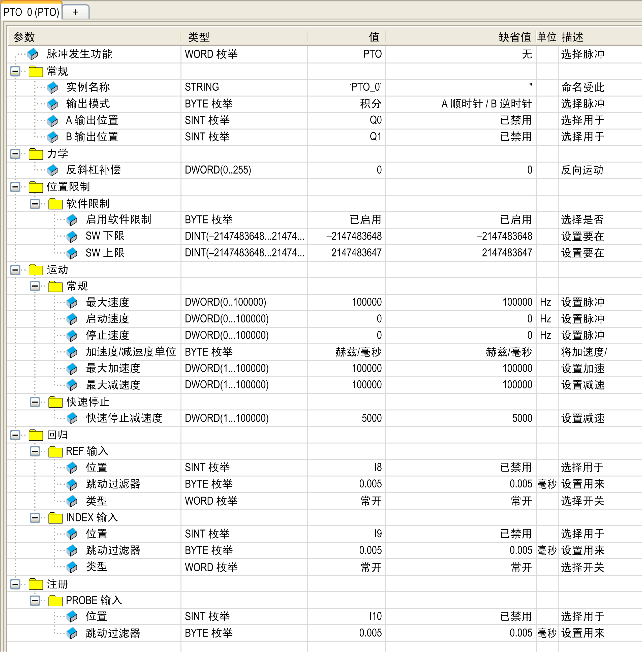Click the yellow folder icon for 力学
This screenshot has width=644, height=659.
[x=36, y=154]
